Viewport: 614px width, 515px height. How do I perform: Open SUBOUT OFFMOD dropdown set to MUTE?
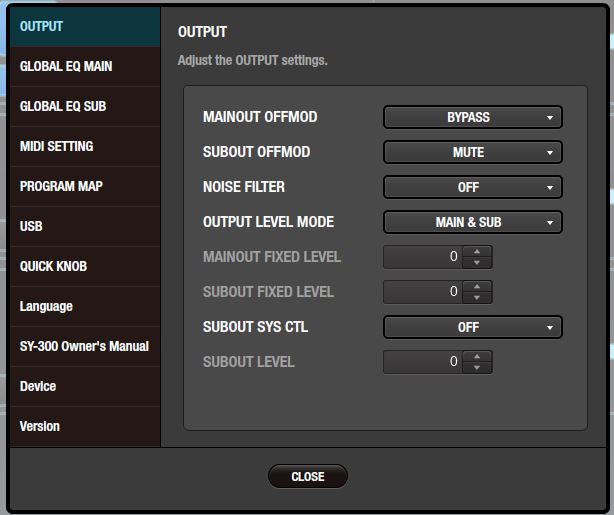coord(473,152)
